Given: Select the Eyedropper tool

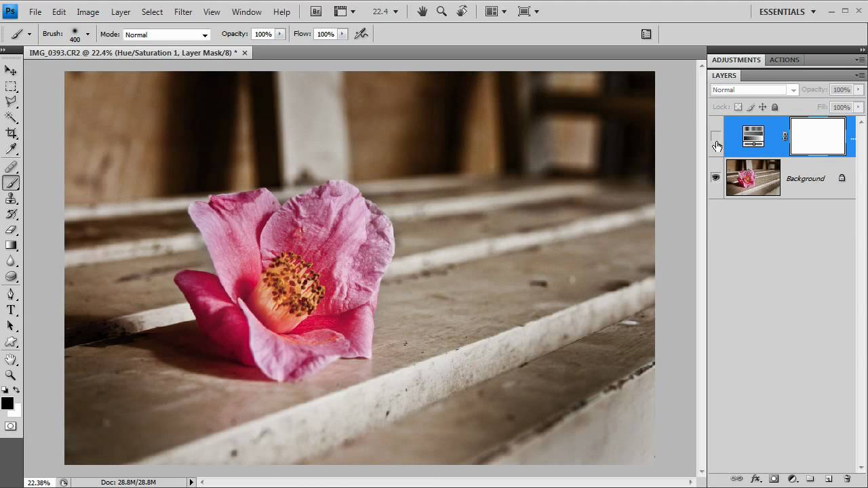Looking at the screenshot, I should coord(11,149).
